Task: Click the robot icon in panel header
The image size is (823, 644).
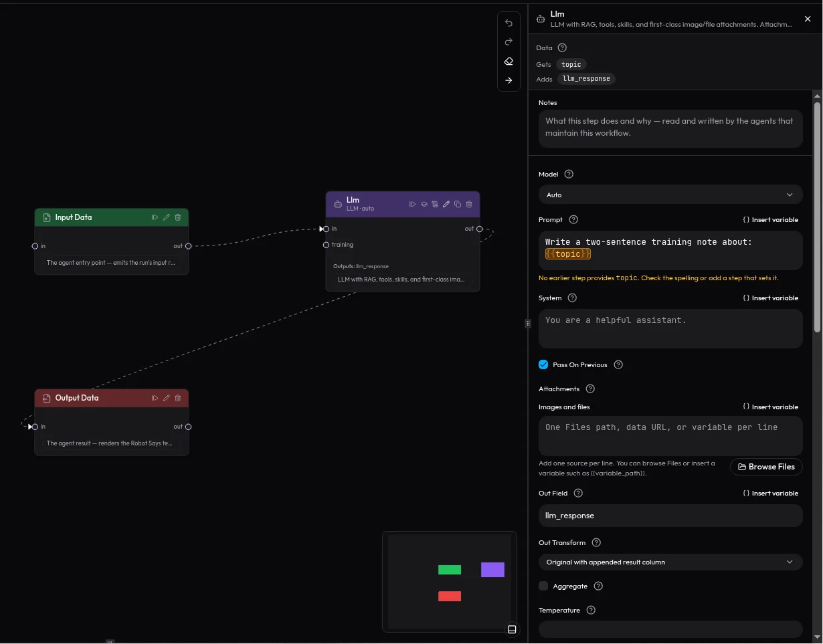Action: 541,19
